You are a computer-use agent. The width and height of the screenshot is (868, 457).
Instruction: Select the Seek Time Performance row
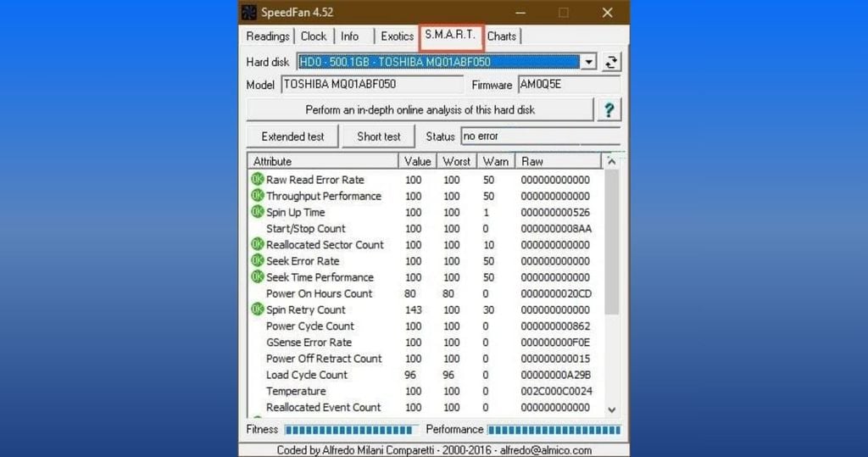tap(426, 277)
